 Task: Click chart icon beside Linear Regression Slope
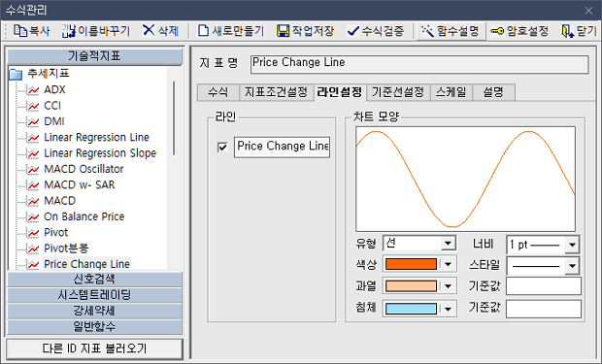pos(33,153)
